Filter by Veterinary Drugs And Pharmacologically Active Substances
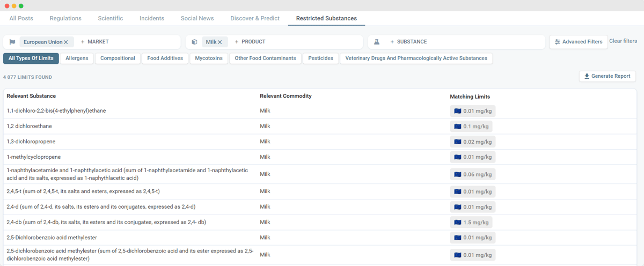This screenshot has width=644, height=266. (416, 58)
